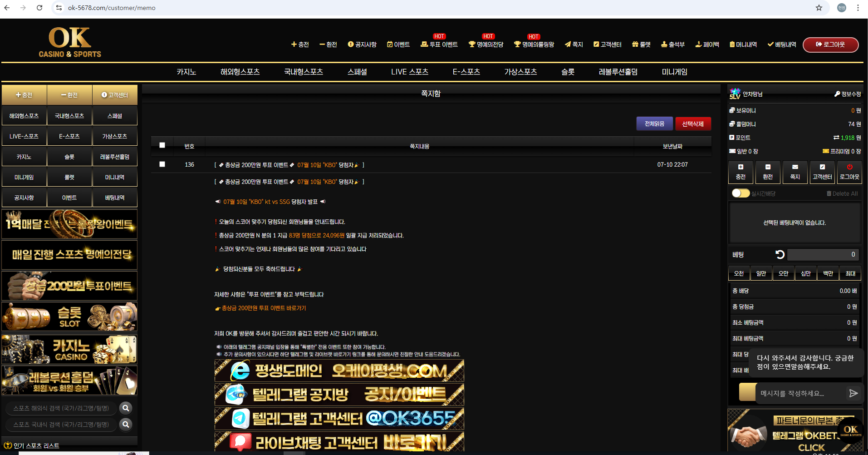Viewport: 868px width, 455px height.
Task: Open 해외형스포츠 main navigation tab
Action: point(240,72)
